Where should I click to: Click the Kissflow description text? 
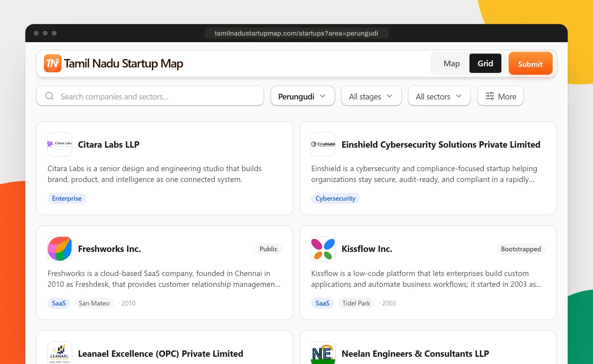[x=426, y=279]
